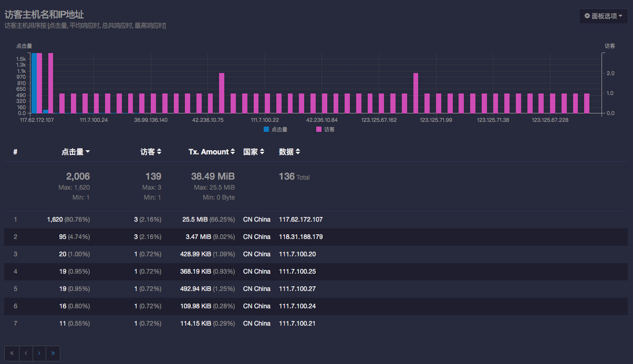Open the 面板选项 dropdown menu
The image size is (633, 364).
[x=603, y=16]
